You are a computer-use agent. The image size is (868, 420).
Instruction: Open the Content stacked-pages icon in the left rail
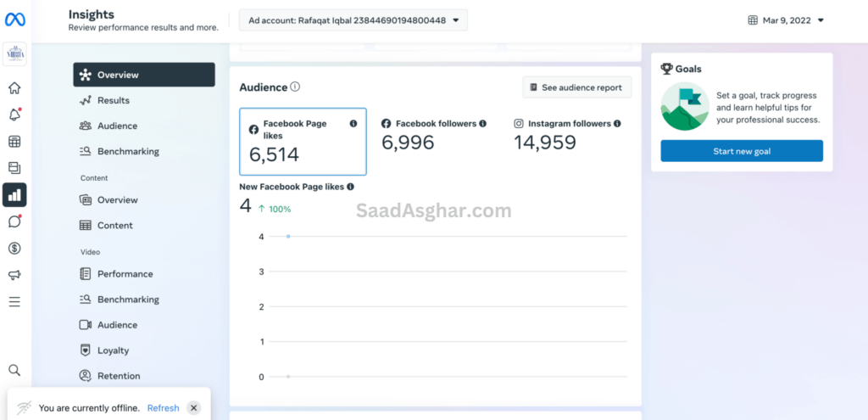click(14, 168)
